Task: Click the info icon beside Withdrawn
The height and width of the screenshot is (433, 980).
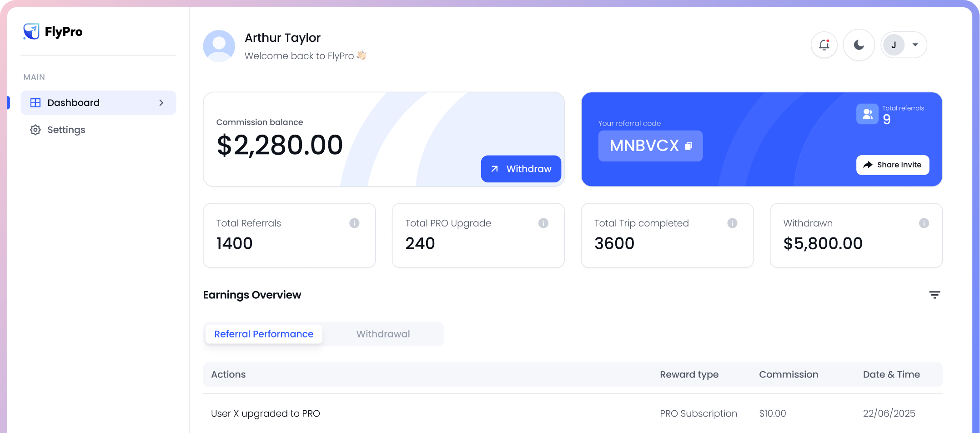Action: (923, 223)
